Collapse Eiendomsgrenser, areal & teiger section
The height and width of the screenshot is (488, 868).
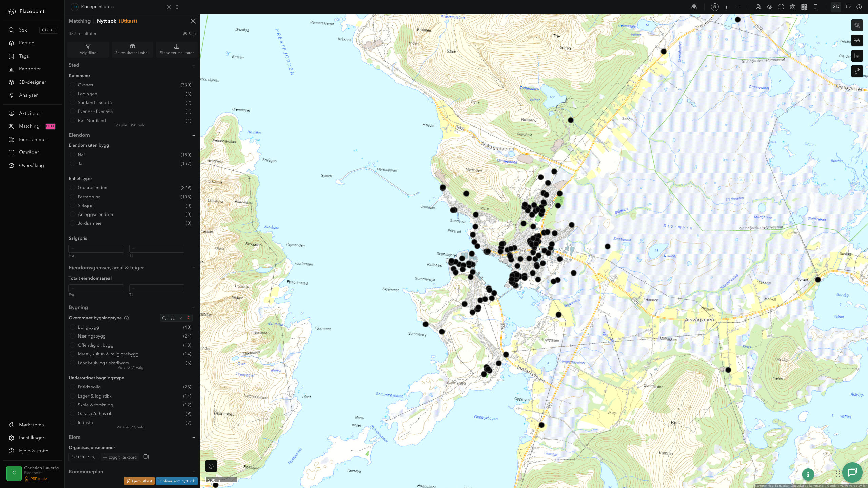click(194, 268)
